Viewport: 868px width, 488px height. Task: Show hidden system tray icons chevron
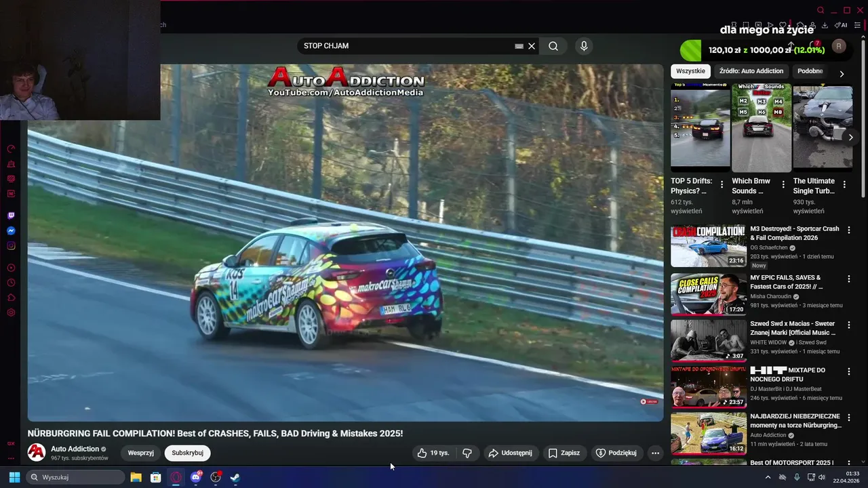click(x=768, y=477)
